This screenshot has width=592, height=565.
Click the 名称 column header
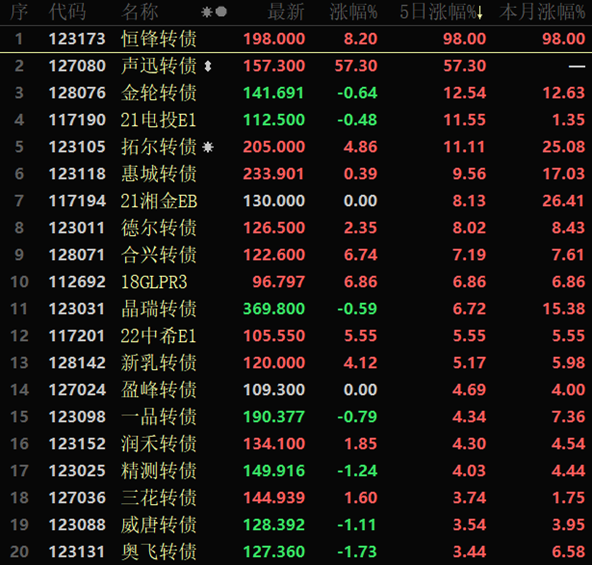coord(140,12)
